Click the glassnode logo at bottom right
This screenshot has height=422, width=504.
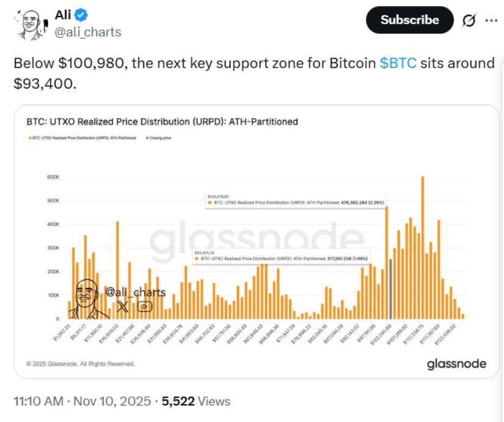pos(456,363)
